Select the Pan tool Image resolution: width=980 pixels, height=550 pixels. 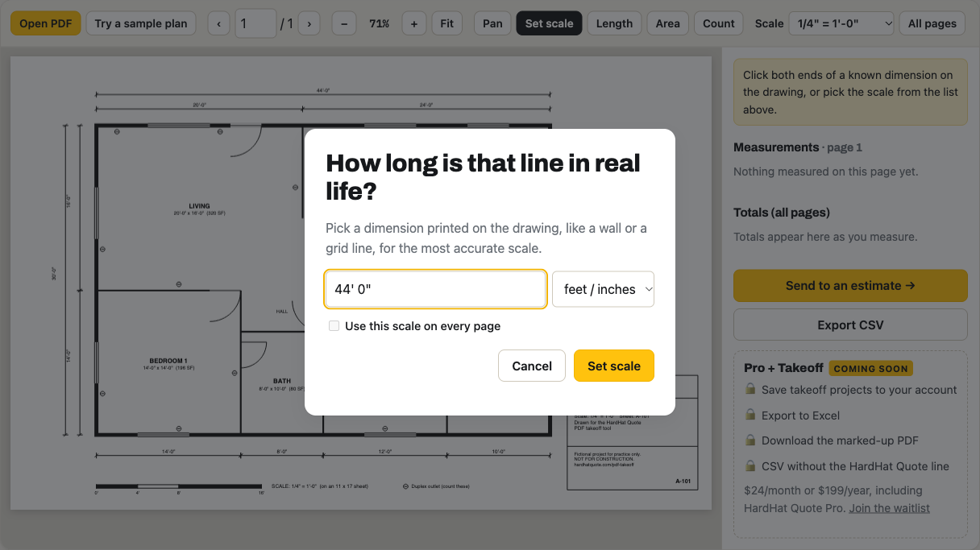tap(492, 23)
